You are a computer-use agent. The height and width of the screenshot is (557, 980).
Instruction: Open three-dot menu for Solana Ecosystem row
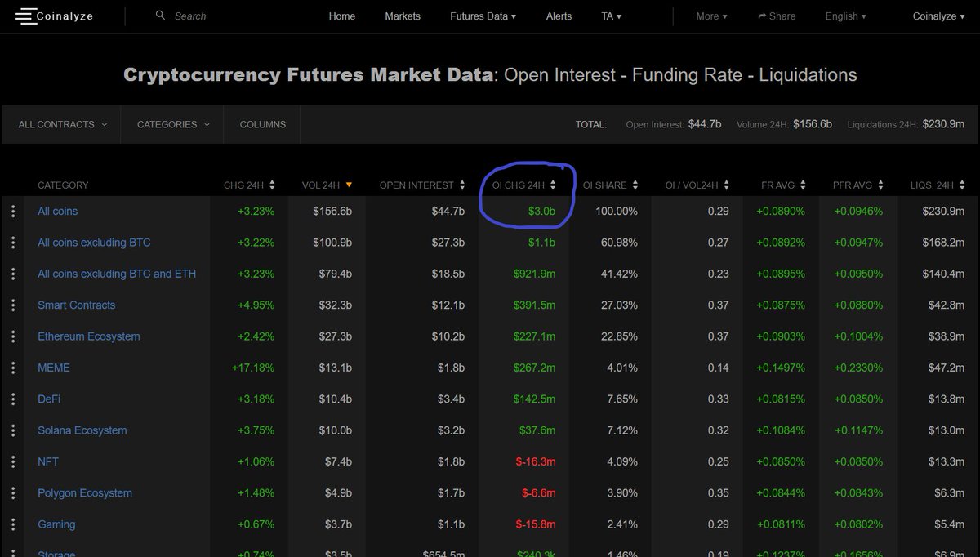pyautogui.click(x=13, y=430)
